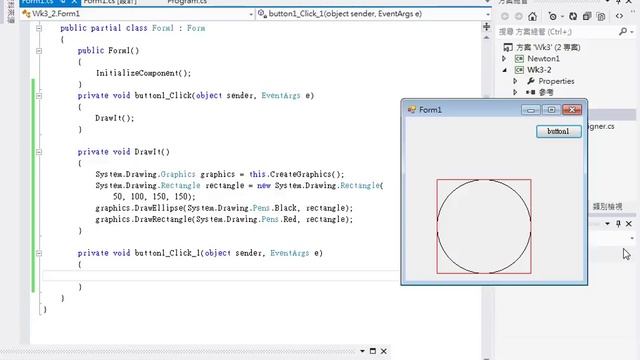Expand the 參考 references node

point(516,93)
